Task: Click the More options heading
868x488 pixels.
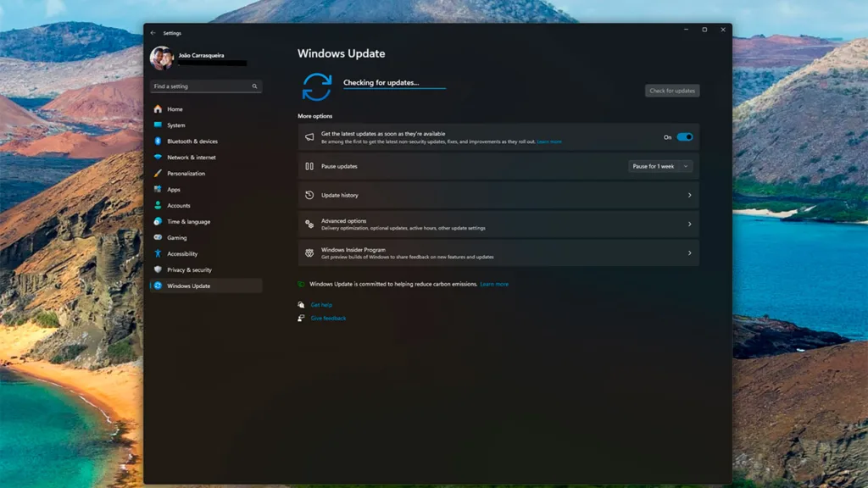Action: tap(315, 116)
